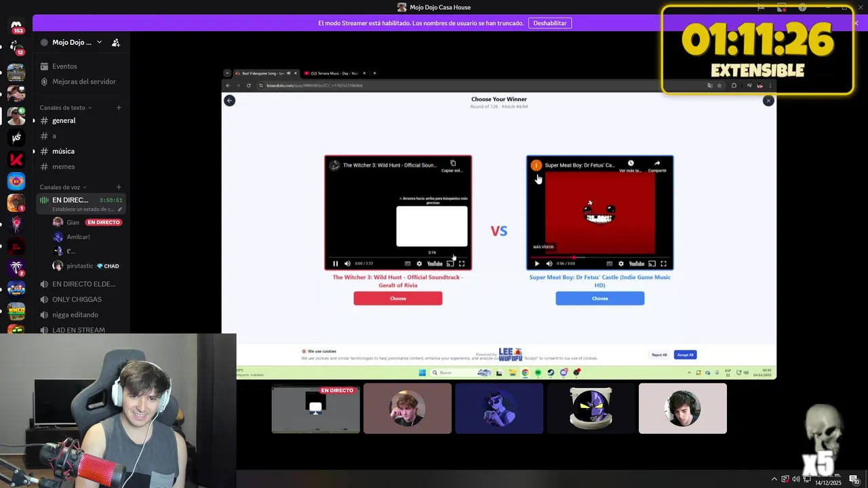Mute the Super Meat Boy video
The height and width of the screenshot is (488, 868).
point(549,264)
